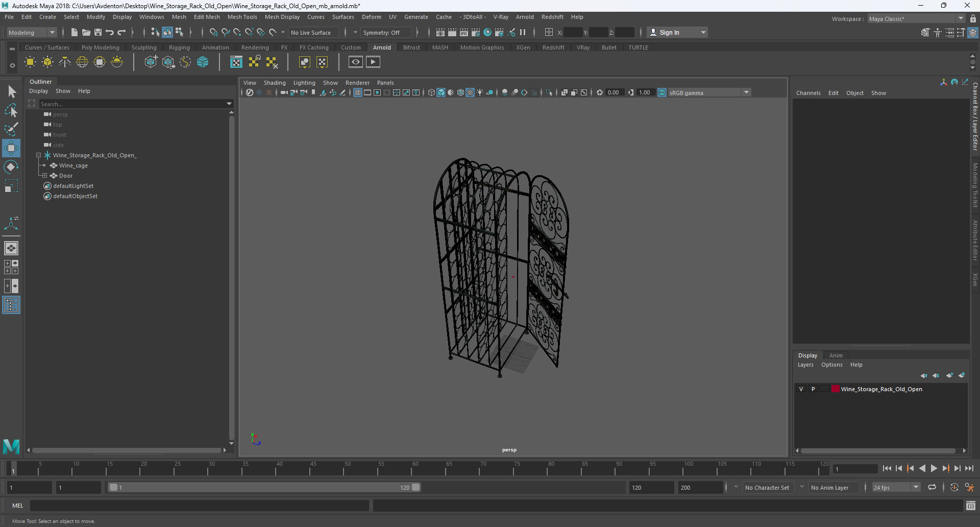Image resolution: width=980 pixels, height=527 pixels.
Task: Toggle snap to grids icon
Action: (x=213, y=32)
